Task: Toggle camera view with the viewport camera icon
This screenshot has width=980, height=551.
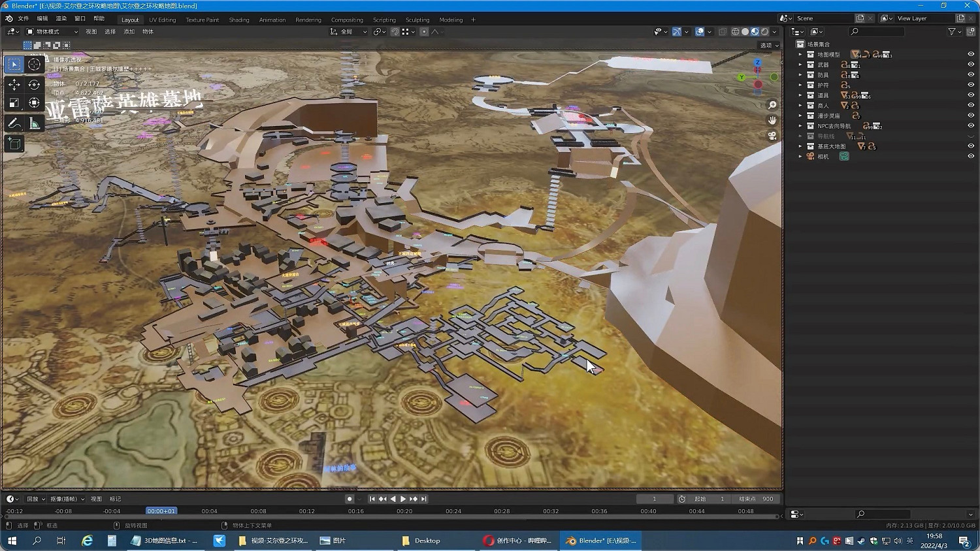Action: point(772,136)
